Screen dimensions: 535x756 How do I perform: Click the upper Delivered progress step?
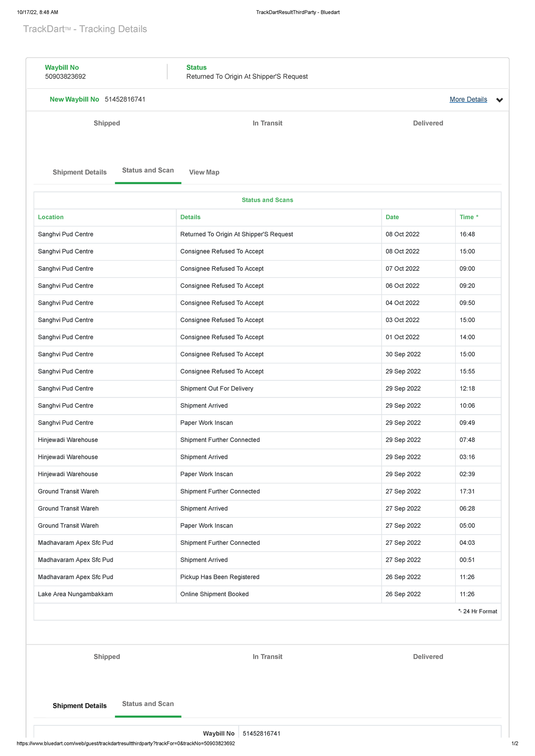pyautogui.click(x=428, y=123)
